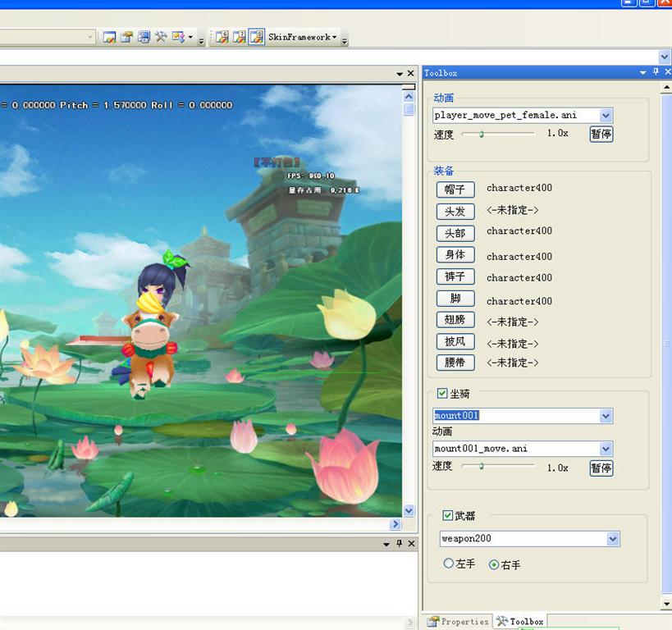This screenshot has height=630, width=672.
Task: Click the mount animation 速度 slider handle
Action: click(482, 466)
